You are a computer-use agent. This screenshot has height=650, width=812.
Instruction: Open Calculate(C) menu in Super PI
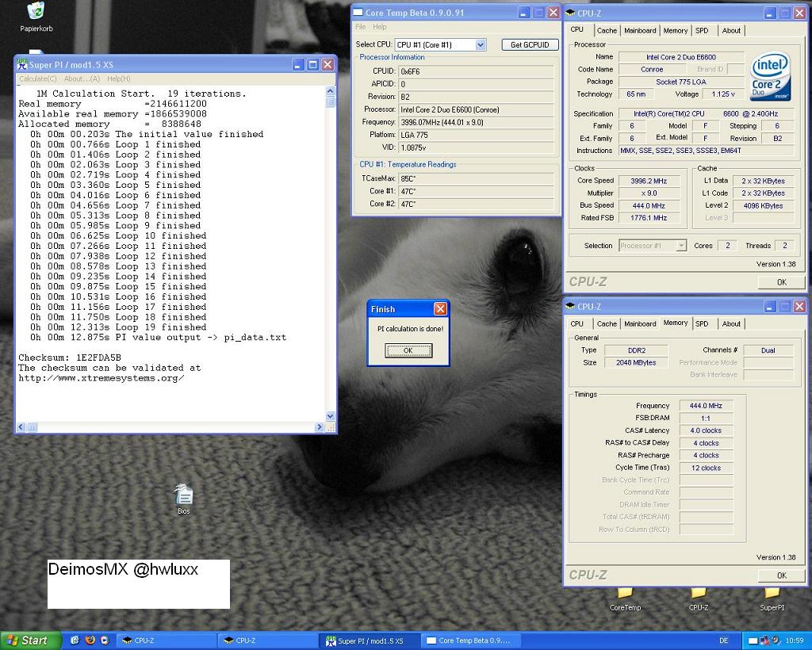38,78
